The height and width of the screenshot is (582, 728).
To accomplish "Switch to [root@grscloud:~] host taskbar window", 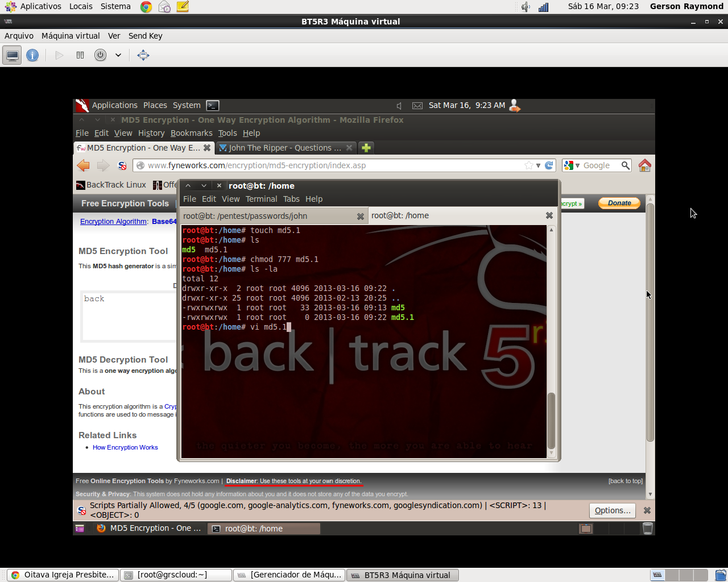I will tap(177, 575).
